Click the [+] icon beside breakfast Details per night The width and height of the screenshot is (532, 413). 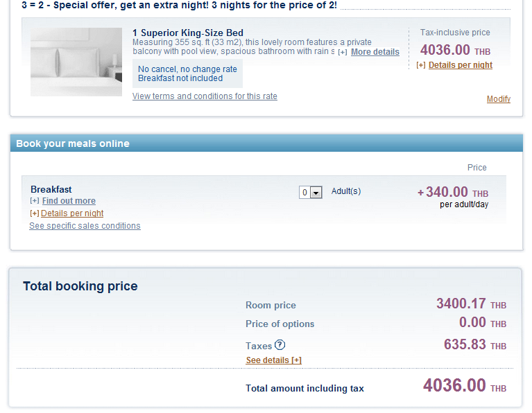tap(35, 213)
